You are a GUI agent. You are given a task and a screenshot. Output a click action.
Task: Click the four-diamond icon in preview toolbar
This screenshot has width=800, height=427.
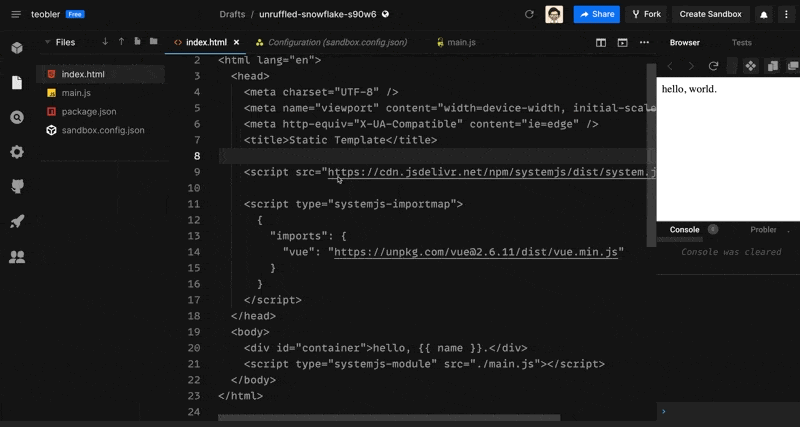click(x=751, y=66)
